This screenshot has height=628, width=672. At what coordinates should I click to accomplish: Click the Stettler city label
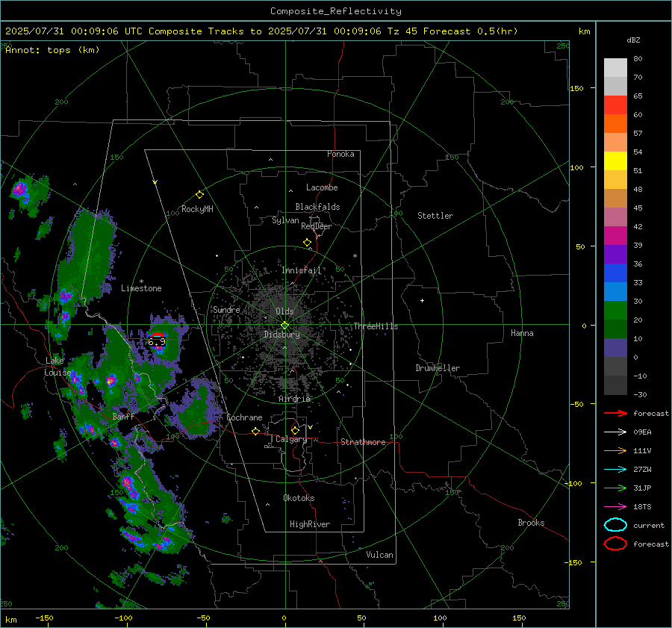click(435, 216)
